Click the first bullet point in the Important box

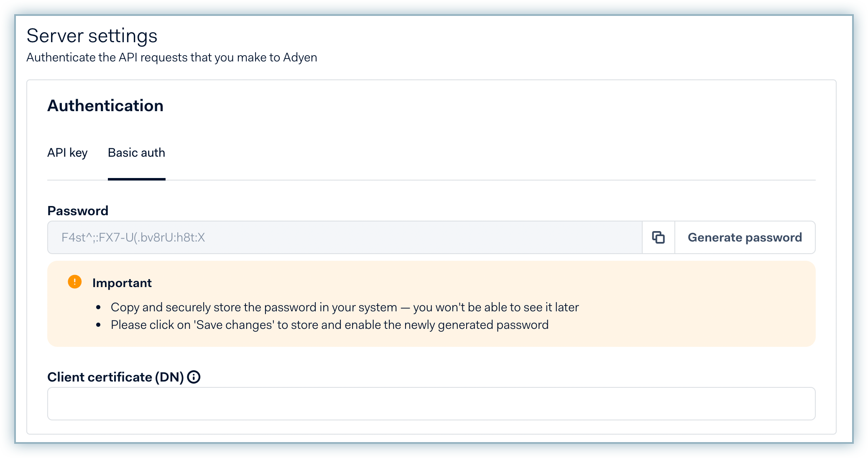pyautogui.click(x=99, y=308)
